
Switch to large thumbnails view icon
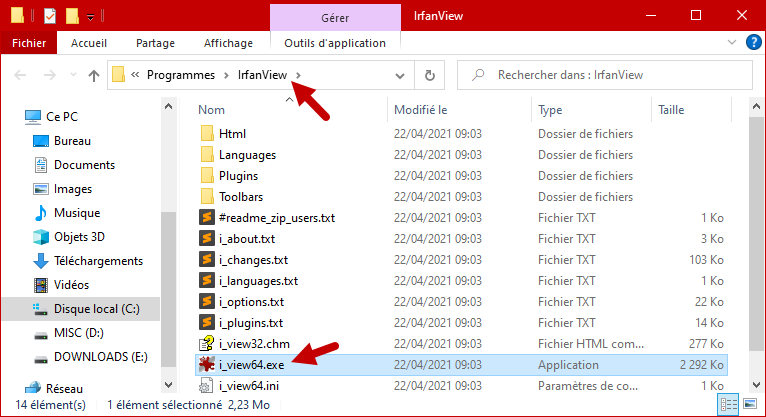coord(750,404)
